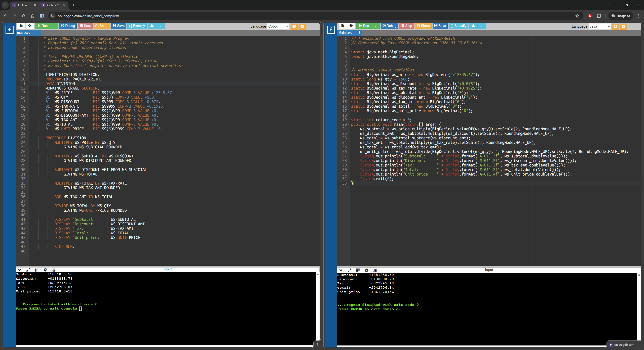Open the info icon next to the Java language selector
Viewport: 644px width, 350px height.
point(615,26)
